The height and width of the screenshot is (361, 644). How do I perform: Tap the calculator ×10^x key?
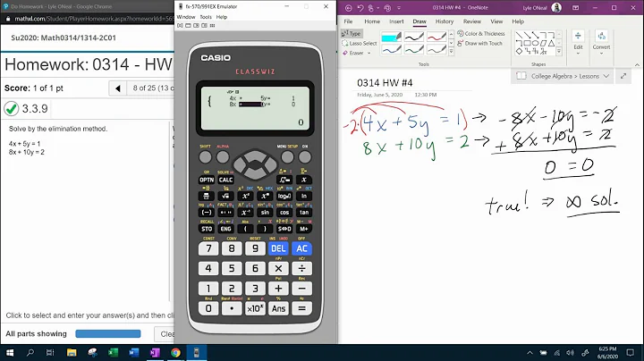(x=255, y=308)
